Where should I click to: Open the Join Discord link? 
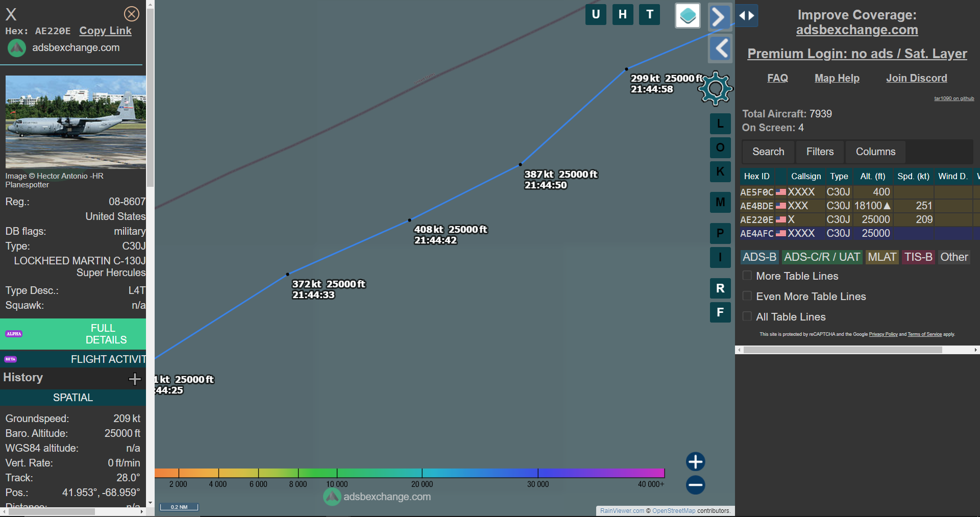pyautogui.click(x=917, y=78)
